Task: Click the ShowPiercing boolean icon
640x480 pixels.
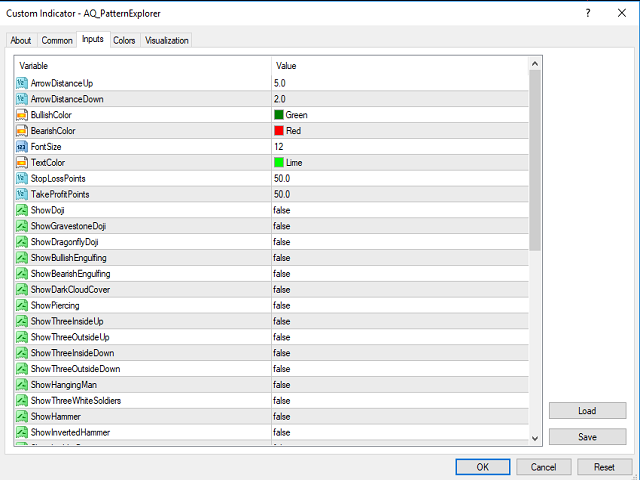Action: (x=22, y=305)
